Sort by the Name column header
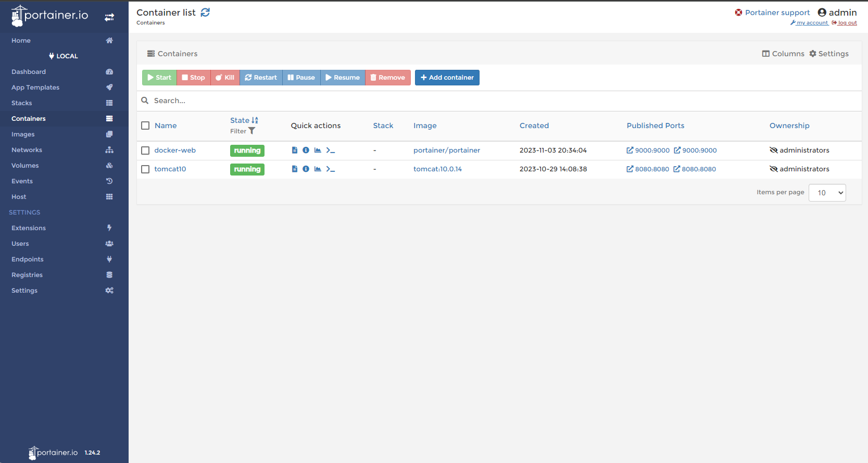 coord(166,126)
